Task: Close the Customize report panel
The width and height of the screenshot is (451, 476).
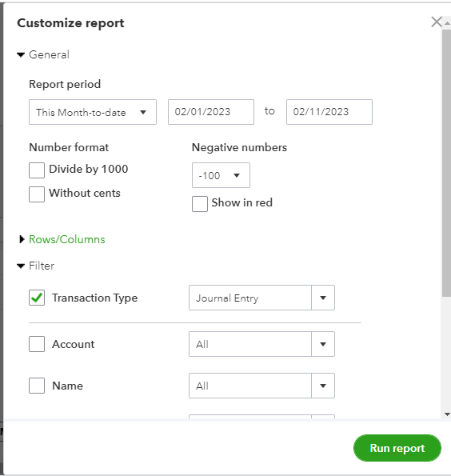Action: tap(437, 22)
